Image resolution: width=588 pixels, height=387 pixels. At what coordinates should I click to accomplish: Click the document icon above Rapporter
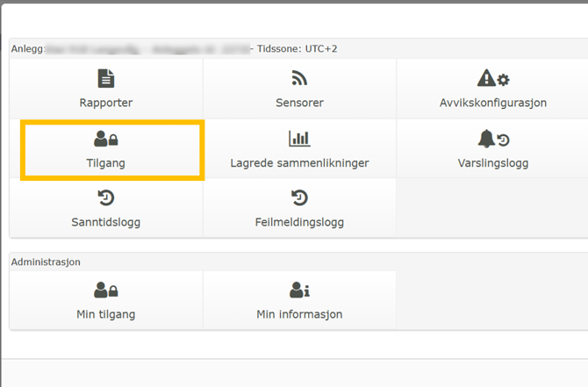tap(106, 80)
